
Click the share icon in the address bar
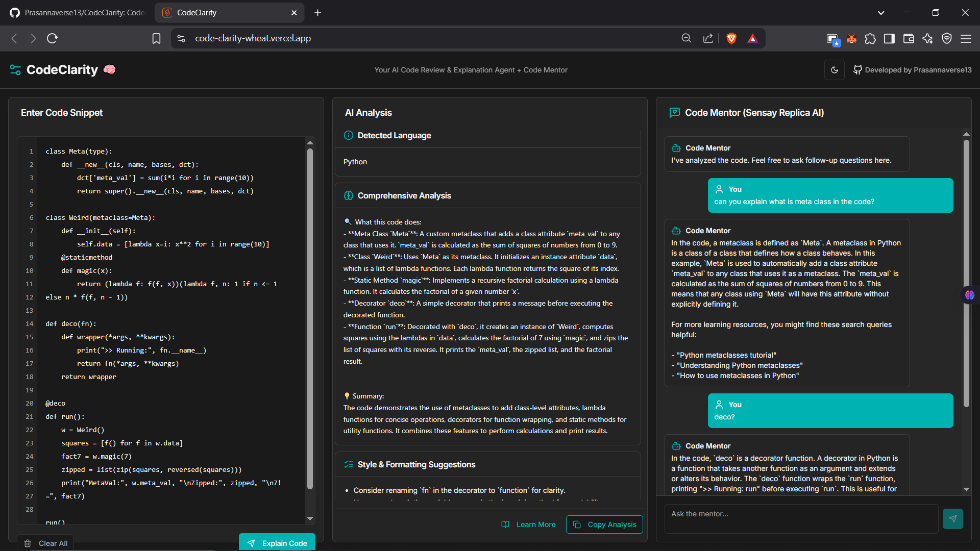click(708, 38)
